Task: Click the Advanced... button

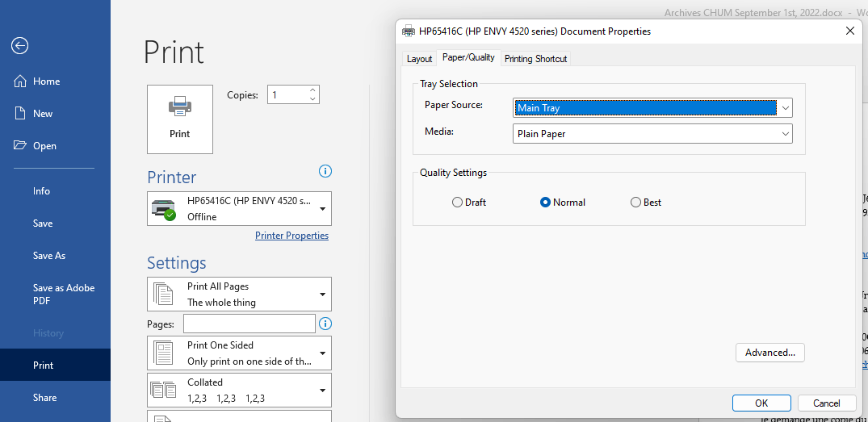Action: [770, 353]
